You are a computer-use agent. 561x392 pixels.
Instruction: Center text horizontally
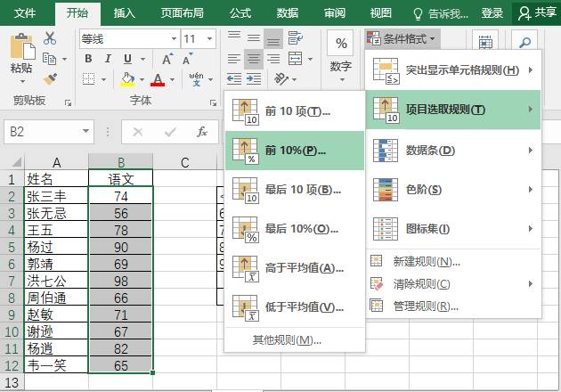point(254,59)
